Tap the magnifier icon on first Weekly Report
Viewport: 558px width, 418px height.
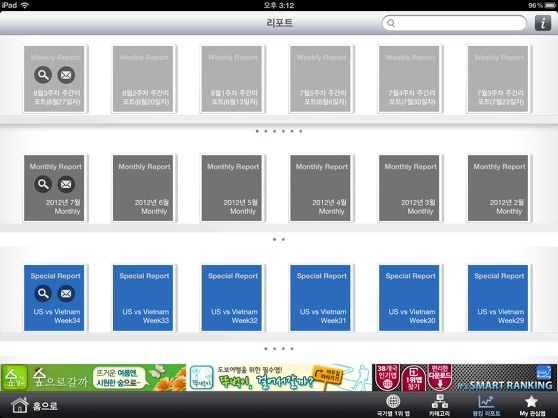pos(43,75)
